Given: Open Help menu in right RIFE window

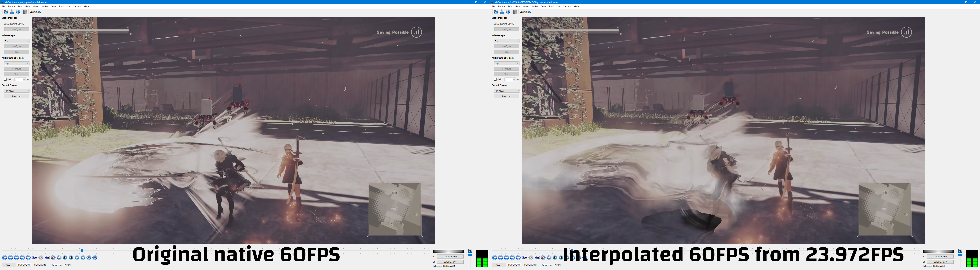Looking at the screenshot, I should pos(576,7).
